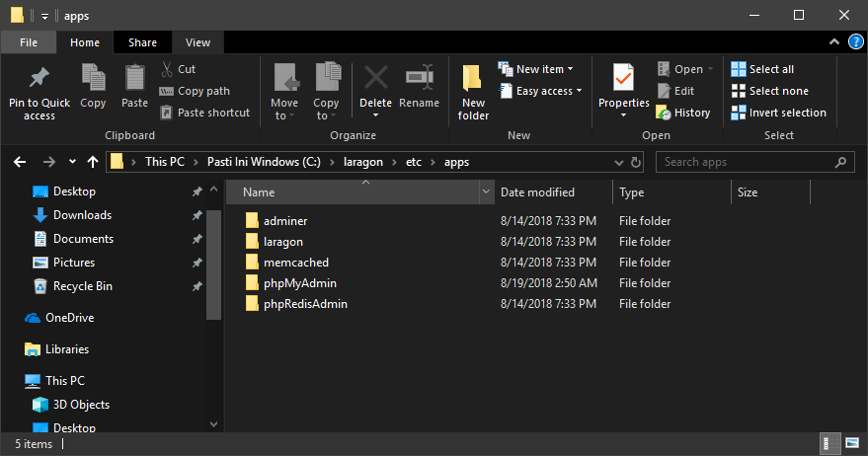Open Recycle Bin from Quick access

pos(72,286)
